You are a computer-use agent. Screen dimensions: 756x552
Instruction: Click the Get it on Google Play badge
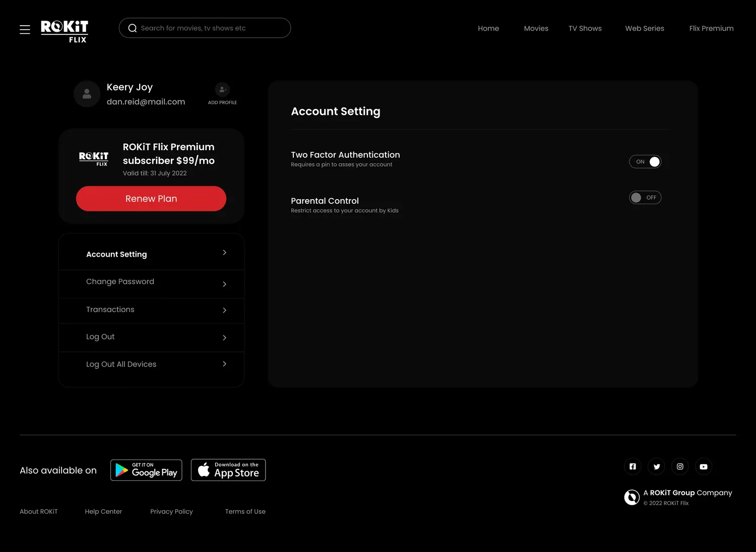click(x=146, y=470)
